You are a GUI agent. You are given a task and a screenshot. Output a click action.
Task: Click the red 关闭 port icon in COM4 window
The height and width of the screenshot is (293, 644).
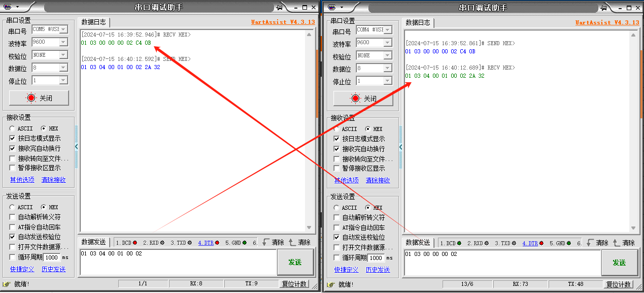[x=356, y=99]
